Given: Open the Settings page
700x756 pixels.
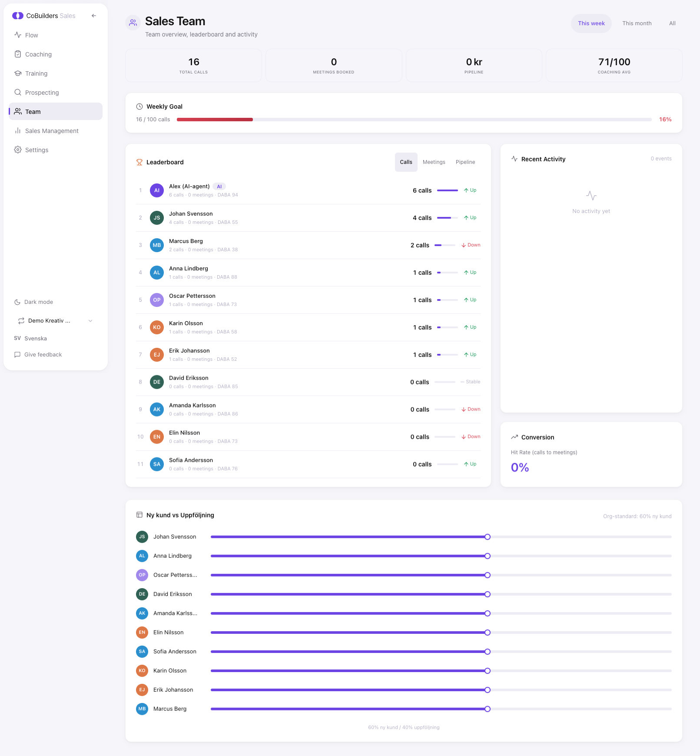Looking at the screenshot, I should tap(36, 150).
